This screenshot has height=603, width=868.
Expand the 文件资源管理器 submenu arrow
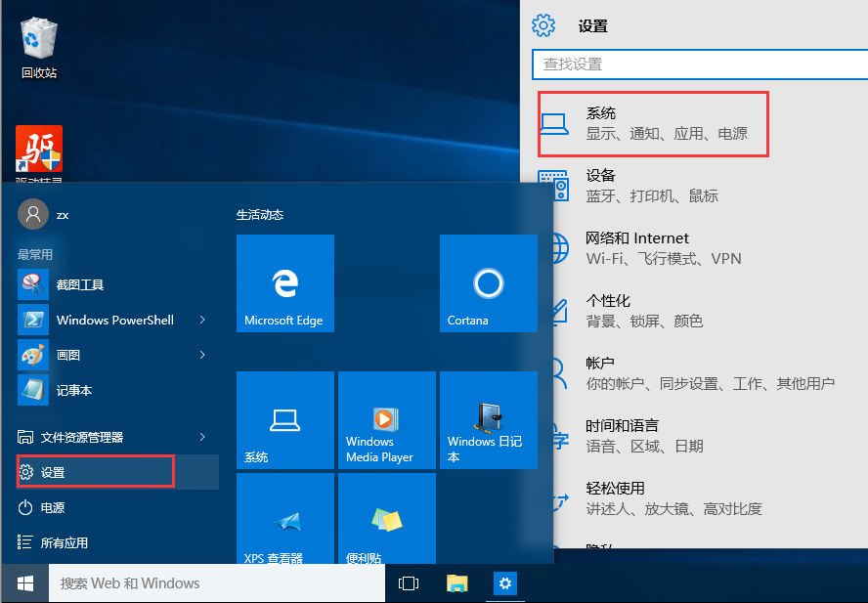pyautogui.click(x=202, y=437)
